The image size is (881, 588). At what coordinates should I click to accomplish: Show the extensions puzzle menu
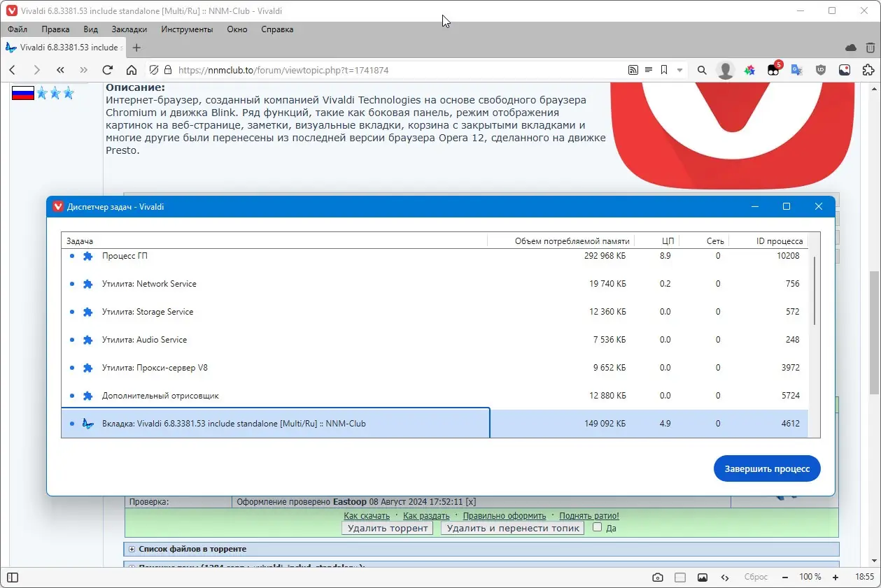(x=868, y=70)
